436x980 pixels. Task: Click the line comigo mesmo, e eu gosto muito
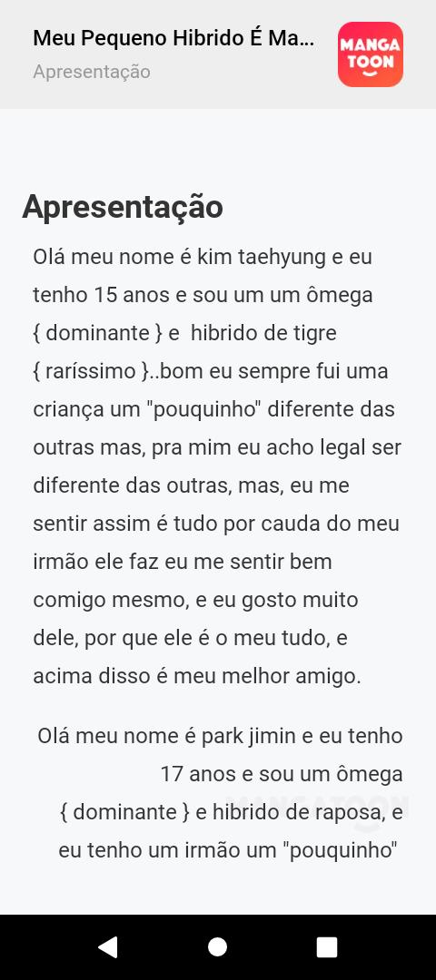pos(196,600)
